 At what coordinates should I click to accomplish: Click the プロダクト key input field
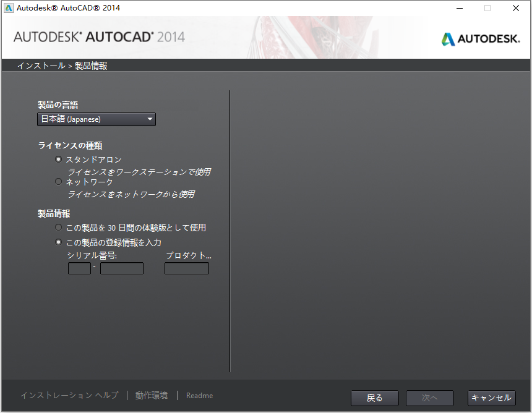click(x=187, y=268)
